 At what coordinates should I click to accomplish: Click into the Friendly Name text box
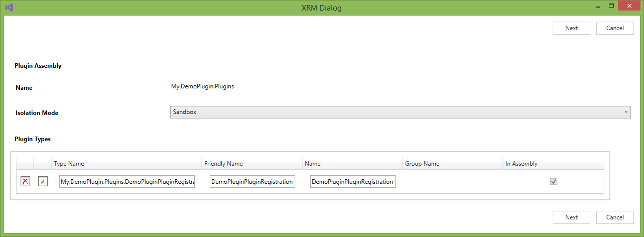click(252, 182)
